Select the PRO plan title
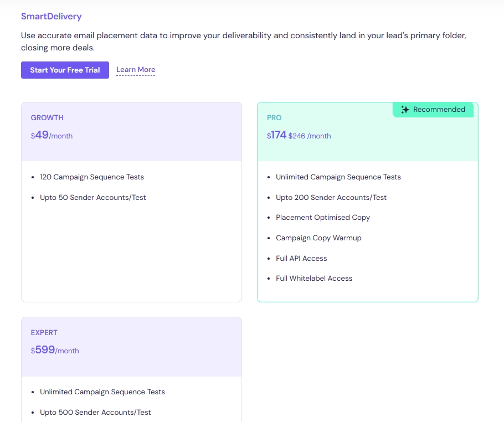This screenshot has height=422, width=504. click(x=274, y=117)
